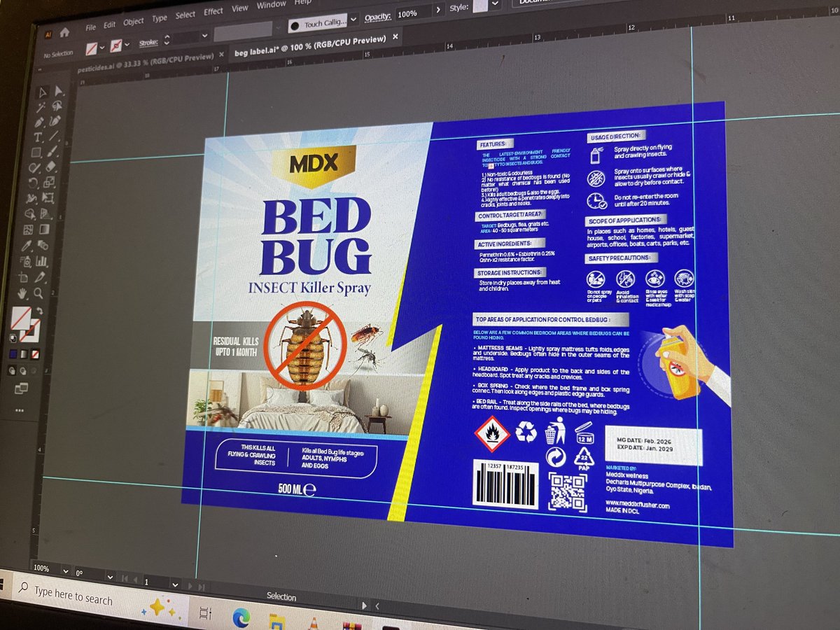
Task: Select the Slice tool
Action: [40, 276]
